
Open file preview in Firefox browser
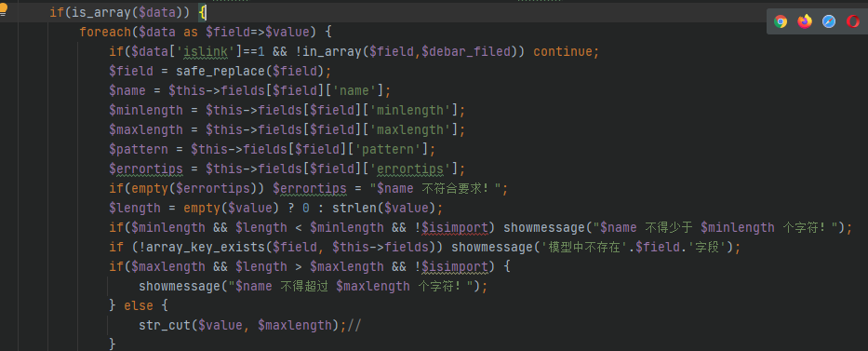click(805, 22)
